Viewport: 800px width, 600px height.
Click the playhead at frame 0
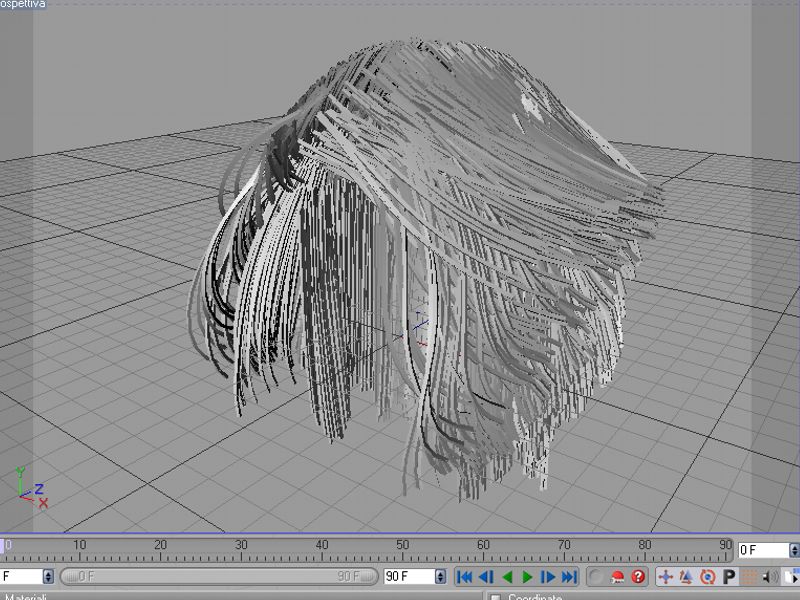(x=2, y=546)
